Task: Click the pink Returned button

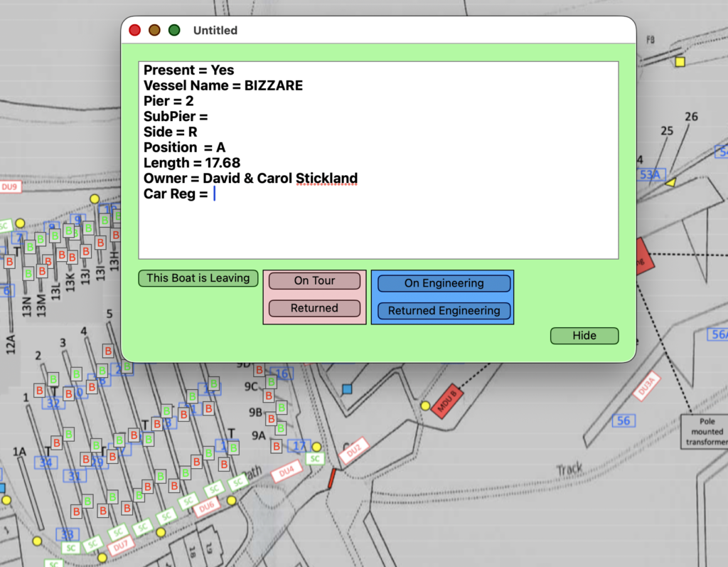Action: pos(314,309)
